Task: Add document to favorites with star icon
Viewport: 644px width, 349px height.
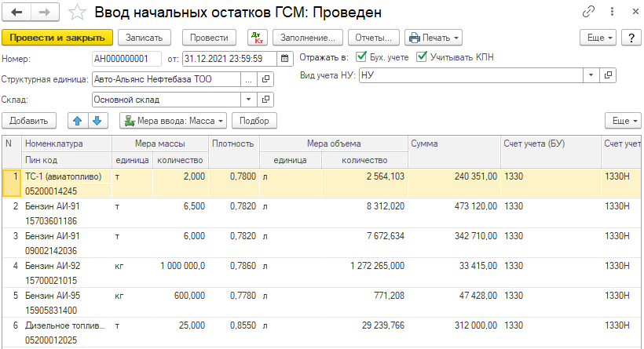Action: 77,13
